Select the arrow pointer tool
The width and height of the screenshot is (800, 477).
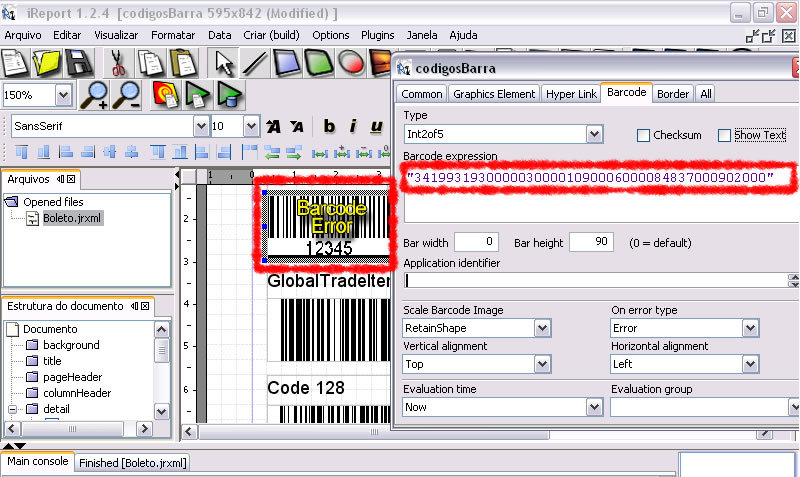[x=223, y=63]
